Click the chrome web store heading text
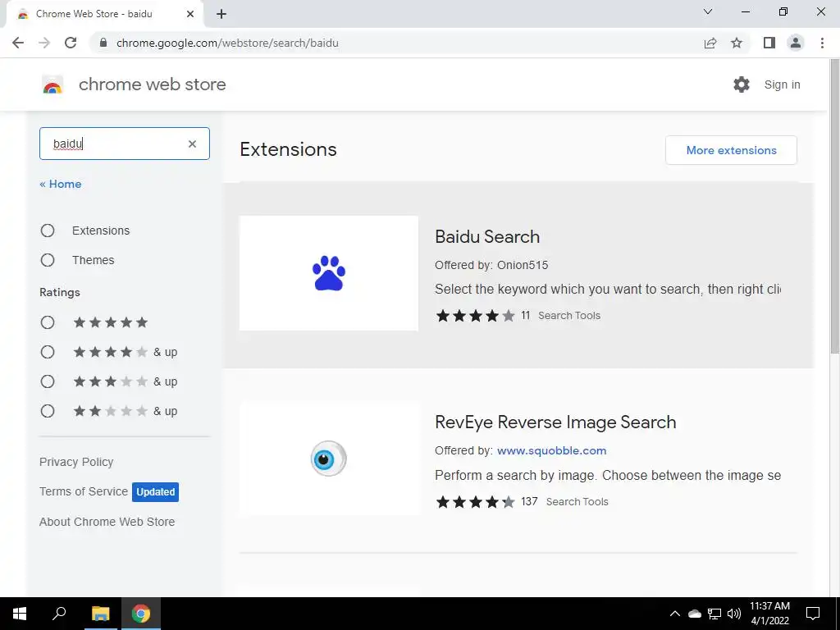The width and height of the screenshot is (840, 630). pos(152,84)
